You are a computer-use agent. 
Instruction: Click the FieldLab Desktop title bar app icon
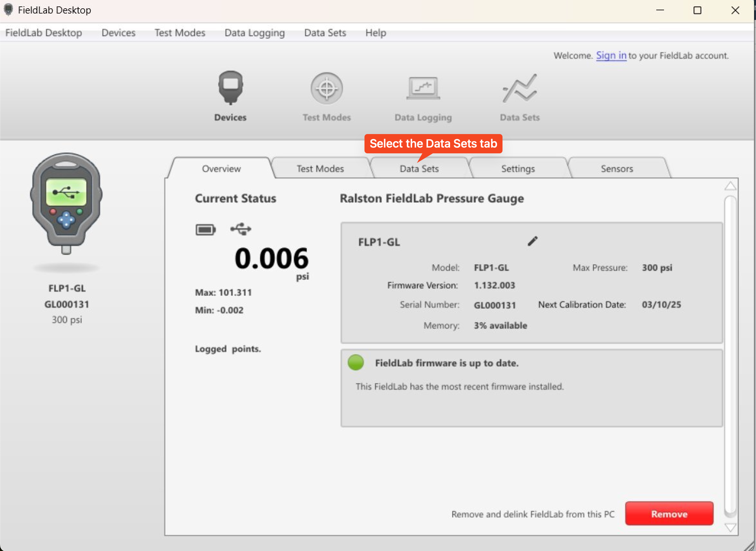click(8, 10)
